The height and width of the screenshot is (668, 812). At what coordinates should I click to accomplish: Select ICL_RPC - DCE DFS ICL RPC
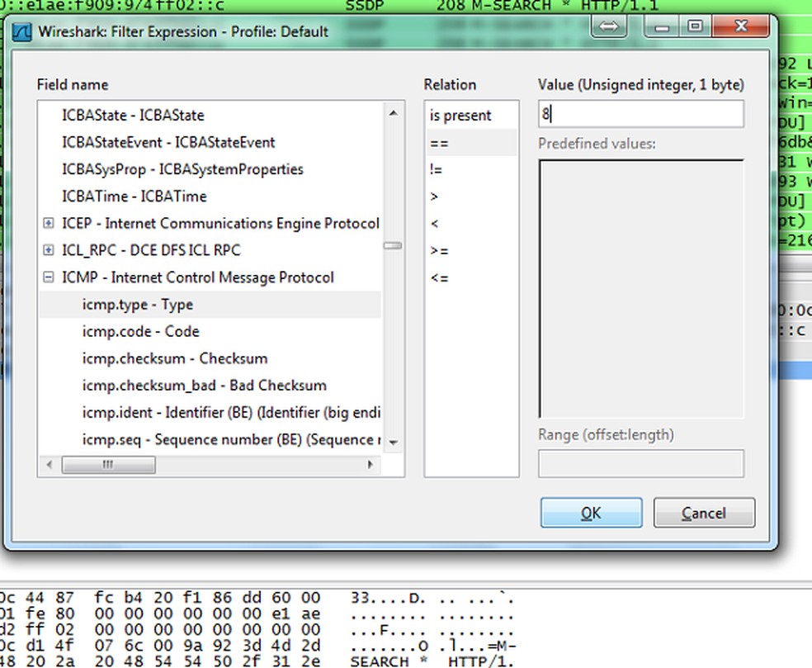(x=151, y=250)
